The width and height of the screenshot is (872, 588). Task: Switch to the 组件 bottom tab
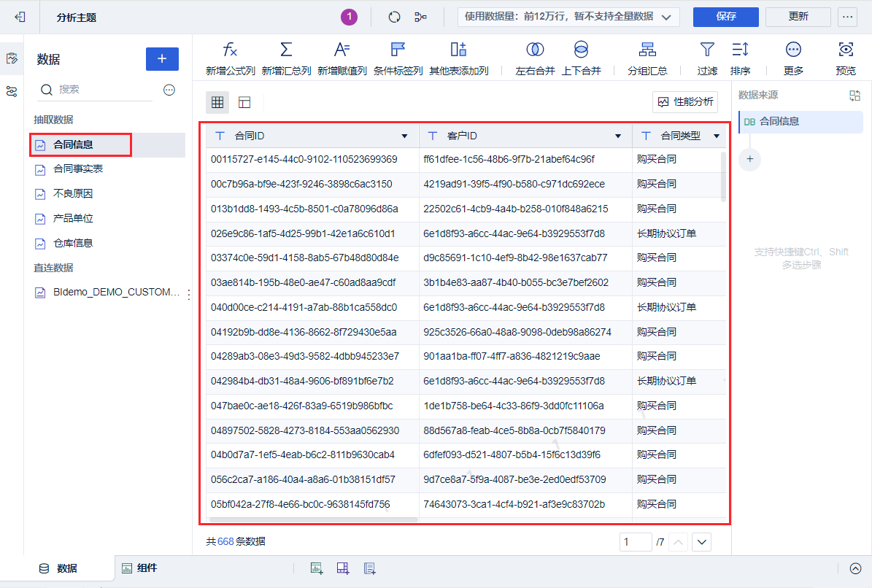click(x=139, y=568)
